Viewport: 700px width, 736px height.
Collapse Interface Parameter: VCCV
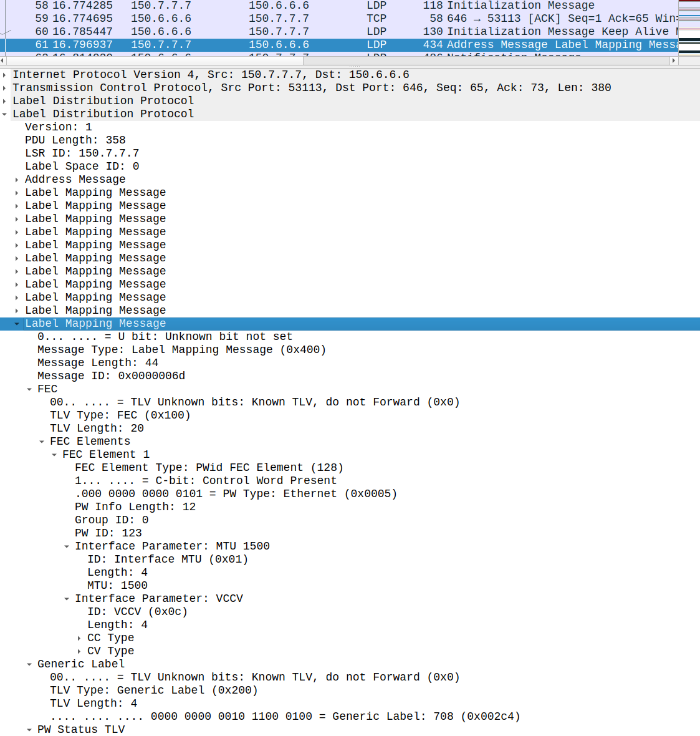click(67, 599)
